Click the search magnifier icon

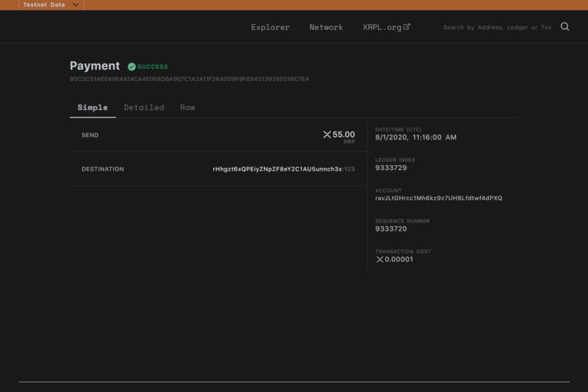pyautogui.click(x=565, y=26)
